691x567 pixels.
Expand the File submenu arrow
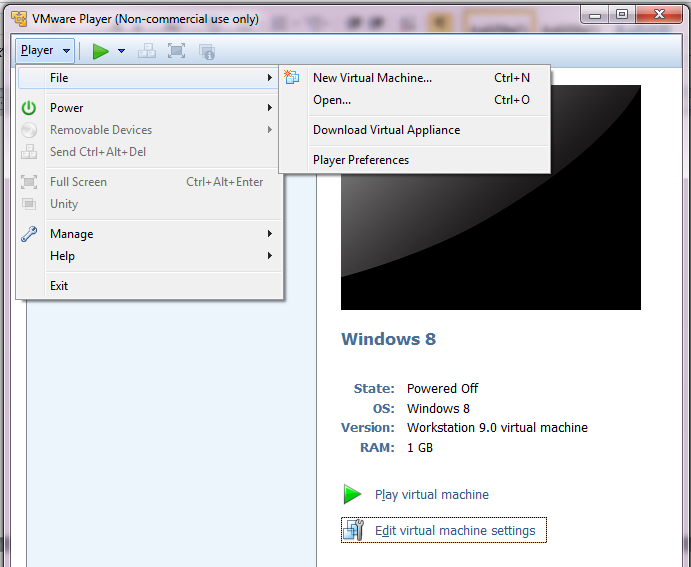[x=270, y=78]
